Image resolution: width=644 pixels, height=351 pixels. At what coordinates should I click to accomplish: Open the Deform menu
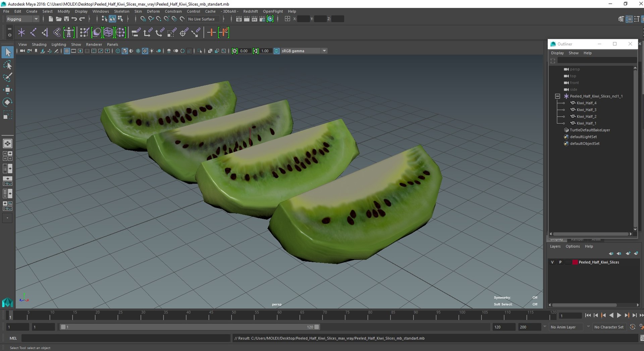point(153,11)
